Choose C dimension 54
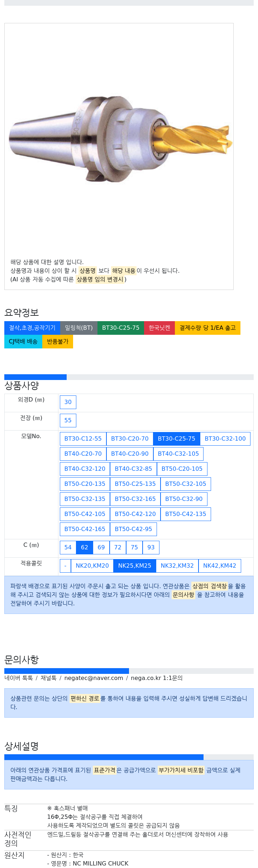This screenshot has height=868, width=258. [x=68, y=547]
